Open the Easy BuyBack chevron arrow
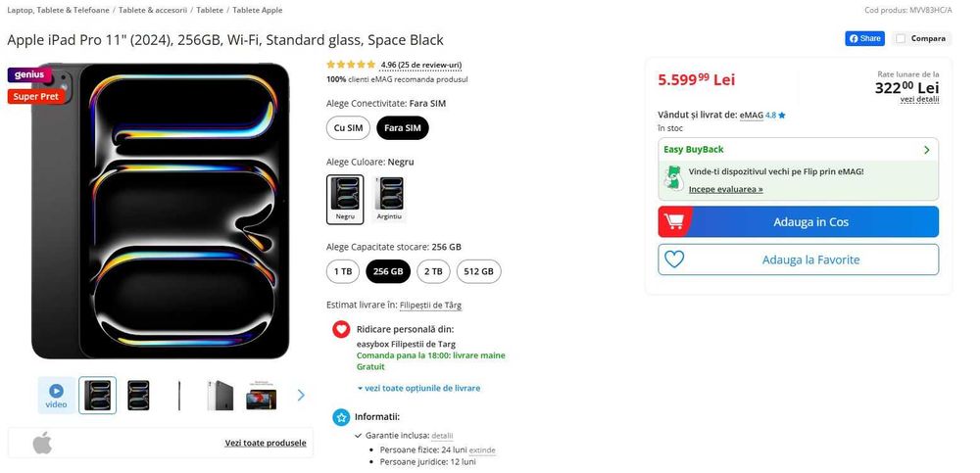This screenshot has height=473, width=980. tap(926, 150)
